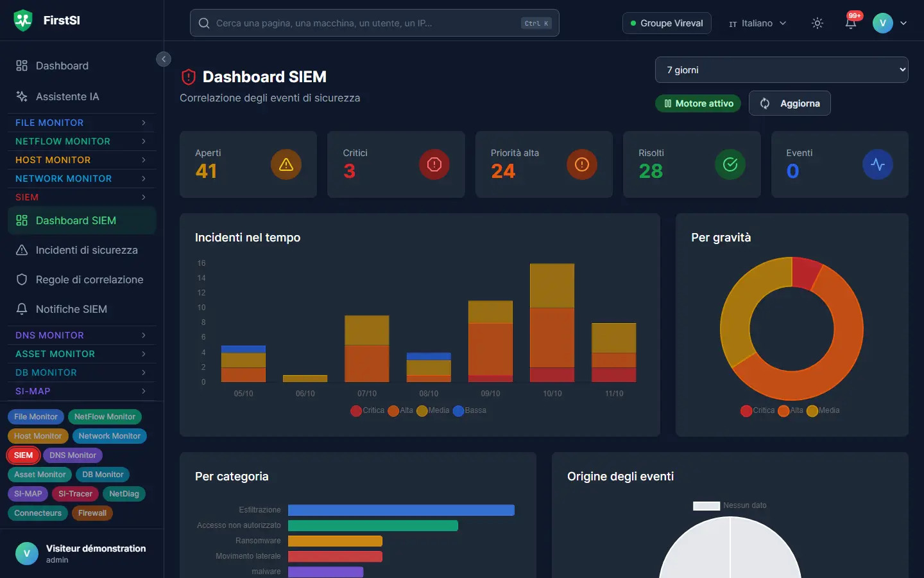Open Dashboard in the sidebar
Image resolution: width=924 pixels, height=578 pixels.
[81, 66]
